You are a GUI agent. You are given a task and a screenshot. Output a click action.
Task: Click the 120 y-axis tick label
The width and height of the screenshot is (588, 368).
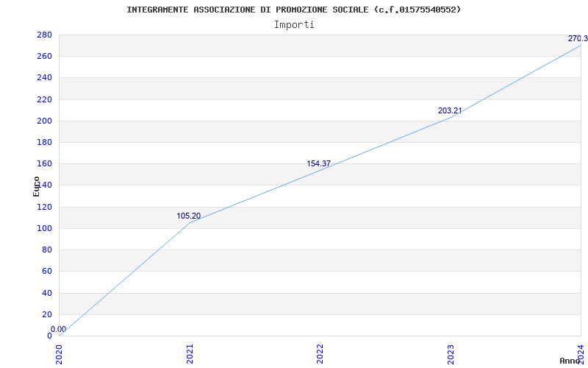pyautogui.click(x=44, y=207)
